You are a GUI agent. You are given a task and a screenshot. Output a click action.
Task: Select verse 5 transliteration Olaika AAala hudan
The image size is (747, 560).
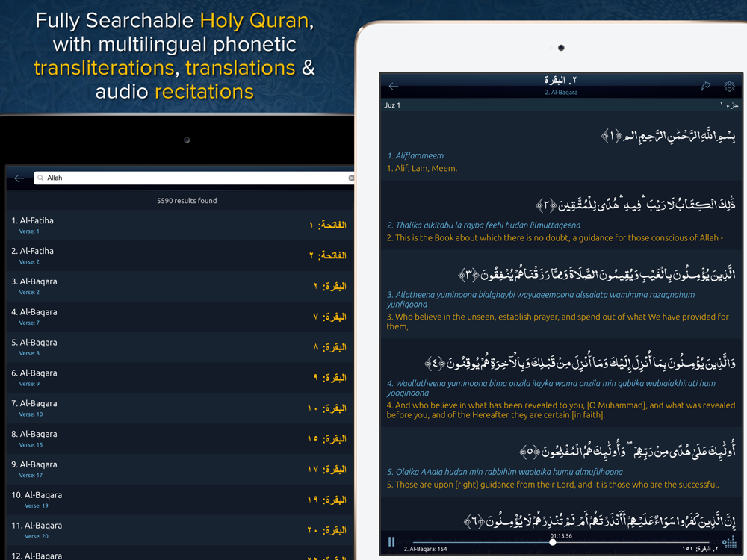click(x=504, y=472)
